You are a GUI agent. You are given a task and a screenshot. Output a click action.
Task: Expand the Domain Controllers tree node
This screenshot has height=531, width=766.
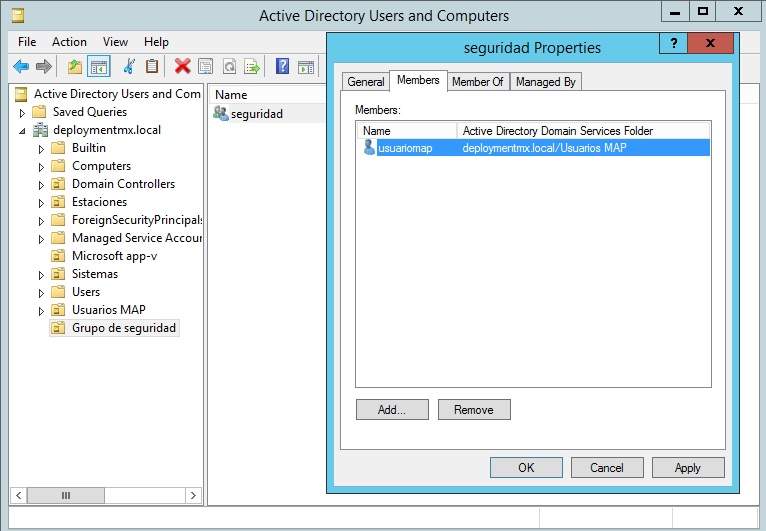click(41, 185)
